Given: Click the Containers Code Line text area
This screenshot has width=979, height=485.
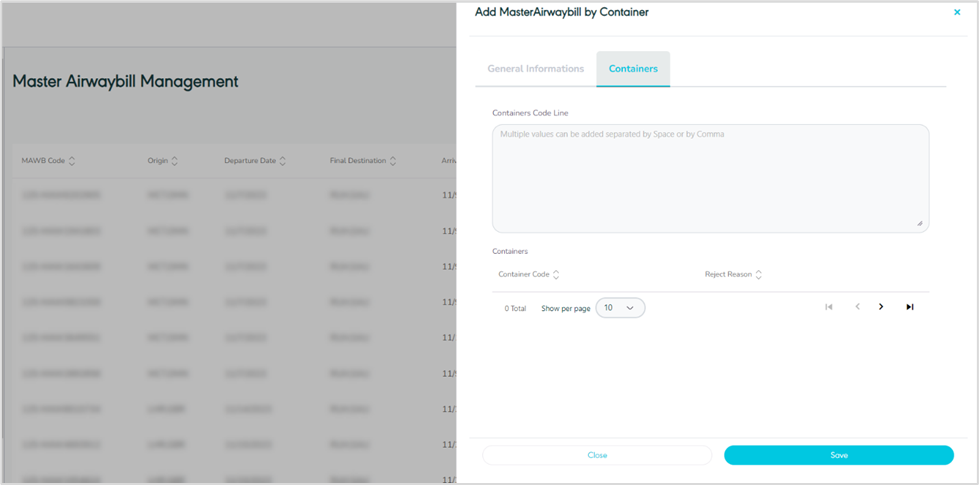Looking at the screenshot, I should click(710, 178).
